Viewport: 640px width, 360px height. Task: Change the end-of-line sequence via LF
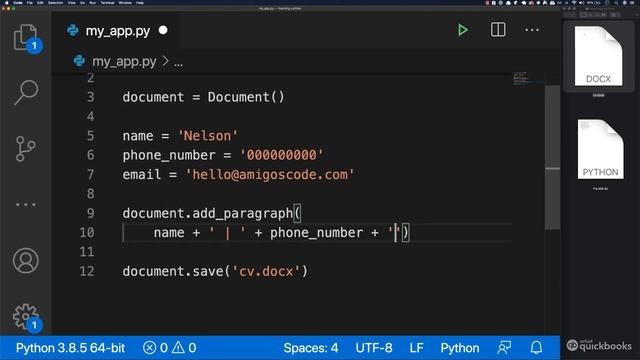(416, 348)
